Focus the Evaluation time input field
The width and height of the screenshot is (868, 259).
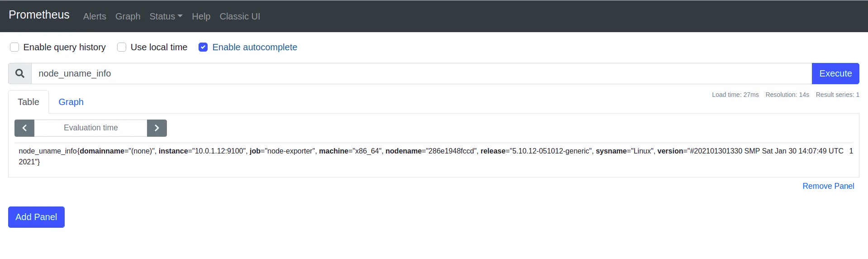91,128
